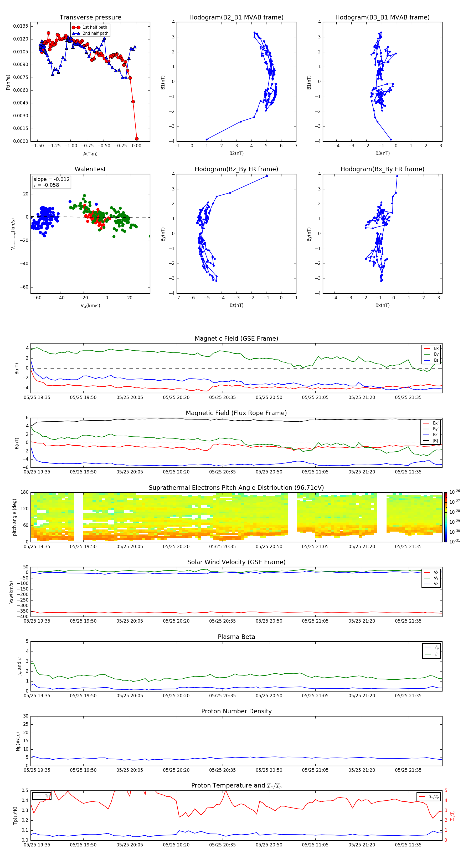
Task: Click the 10^-26 colorbar tick label
Action: (x=455, y=492)
